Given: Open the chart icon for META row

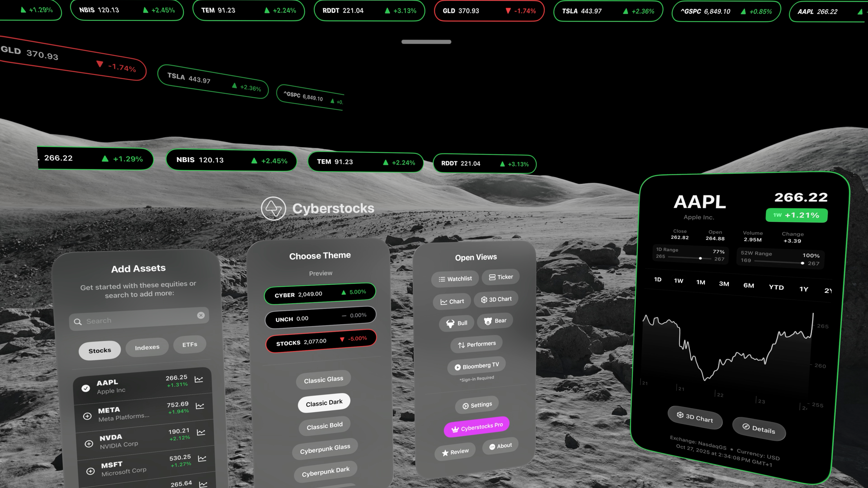Looking at the screenshot, I should pos(200,406).
